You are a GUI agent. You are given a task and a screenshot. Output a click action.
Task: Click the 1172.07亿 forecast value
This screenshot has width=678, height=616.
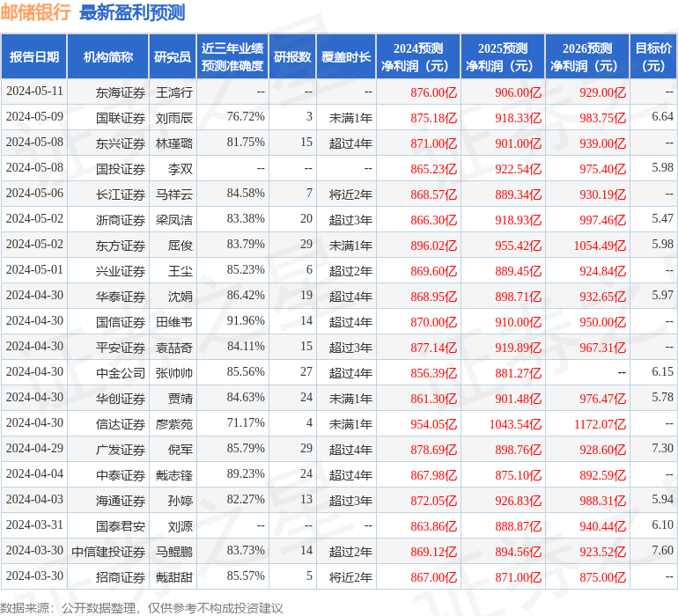pos(600,424)
